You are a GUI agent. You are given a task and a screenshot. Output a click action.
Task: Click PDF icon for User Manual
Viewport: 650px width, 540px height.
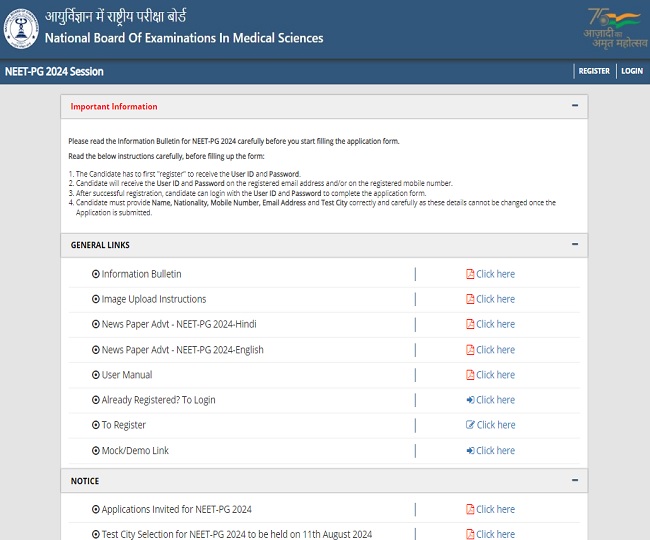470,375
